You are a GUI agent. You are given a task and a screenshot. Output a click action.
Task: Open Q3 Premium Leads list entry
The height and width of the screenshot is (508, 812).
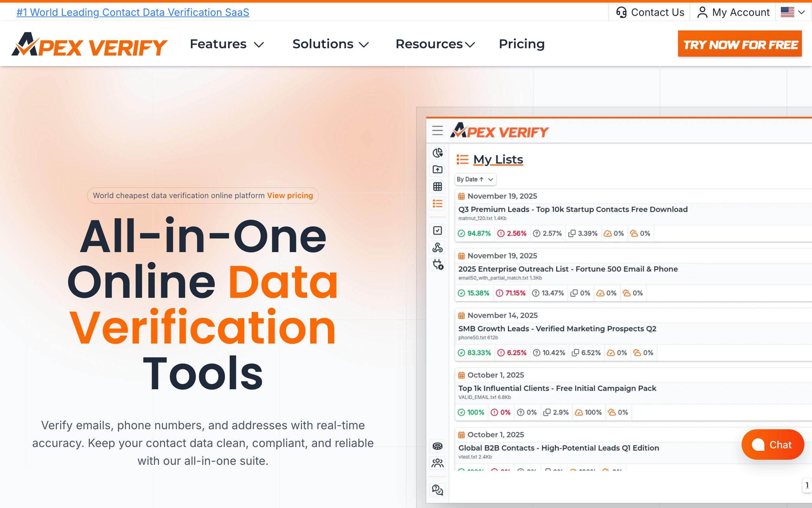pos(573,209)
